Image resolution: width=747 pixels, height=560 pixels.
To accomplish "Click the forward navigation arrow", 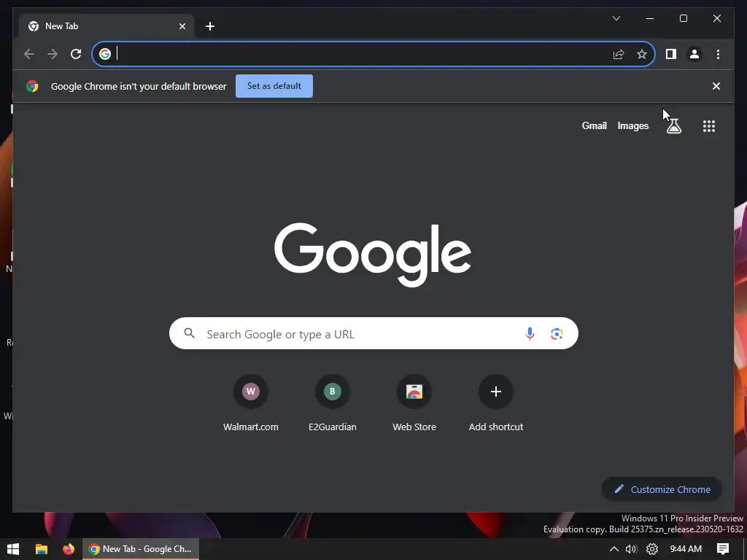I will (x=53, y=54).
